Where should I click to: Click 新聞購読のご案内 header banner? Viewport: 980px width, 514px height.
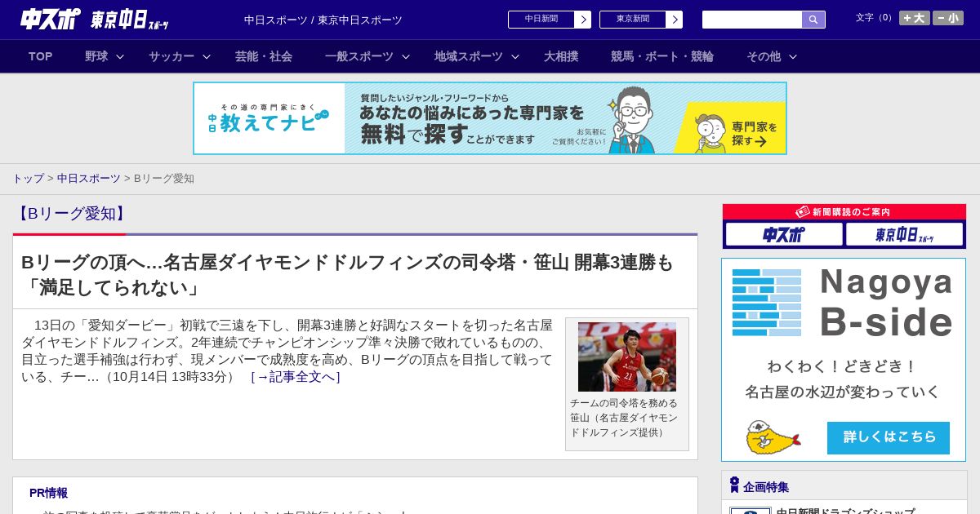click(x=844, y=212)
